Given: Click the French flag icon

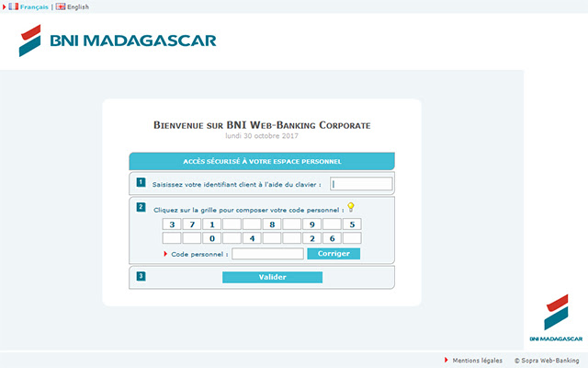Looking at the screenshot, I should tap(14, 6).
